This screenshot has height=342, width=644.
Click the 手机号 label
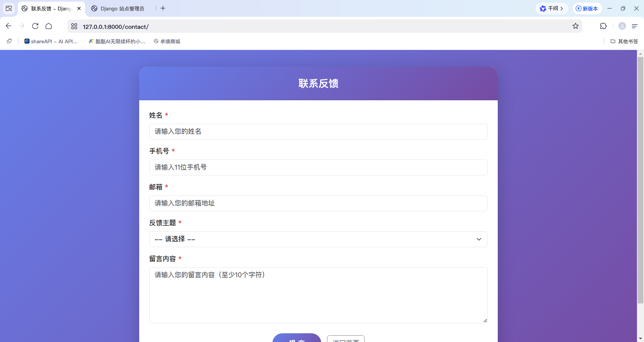click(x=159, y=151)
